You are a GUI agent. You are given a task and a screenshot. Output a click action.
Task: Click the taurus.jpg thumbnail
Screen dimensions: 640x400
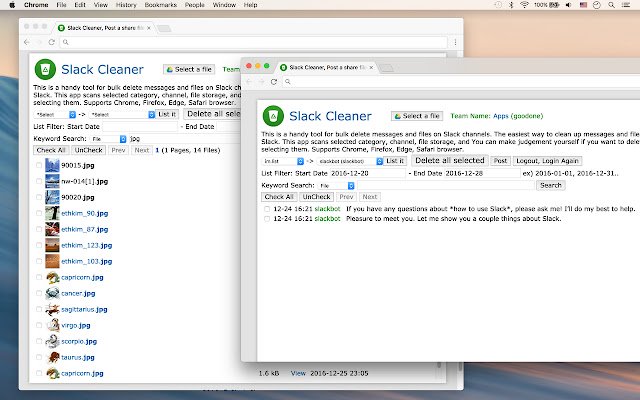(52, 357)
